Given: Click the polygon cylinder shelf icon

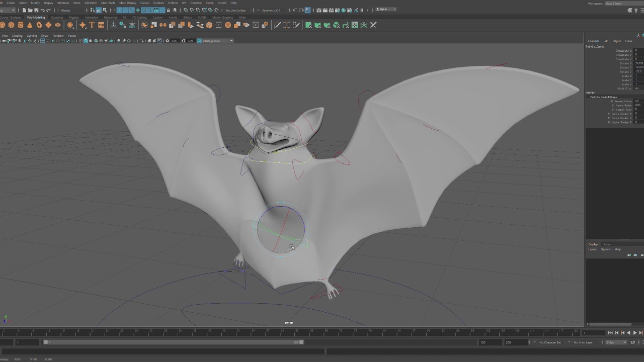Looking at the screenshot, I should pos(21,25).
